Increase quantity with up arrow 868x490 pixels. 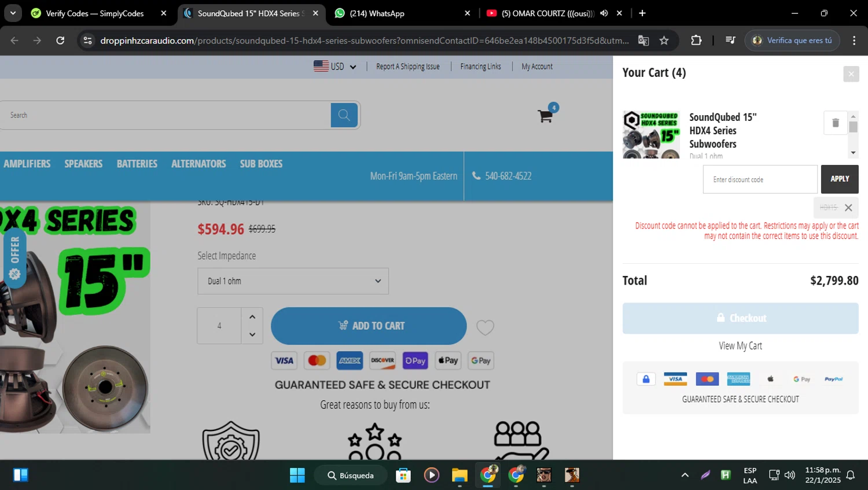(252, 317)
